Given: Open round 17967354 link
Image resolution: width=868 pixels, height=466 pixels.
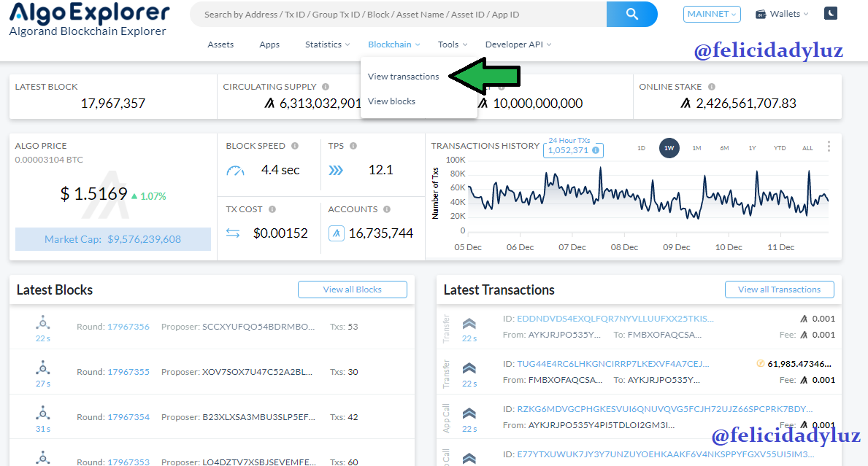Looking at the screenshot, I should coord(128,417).
